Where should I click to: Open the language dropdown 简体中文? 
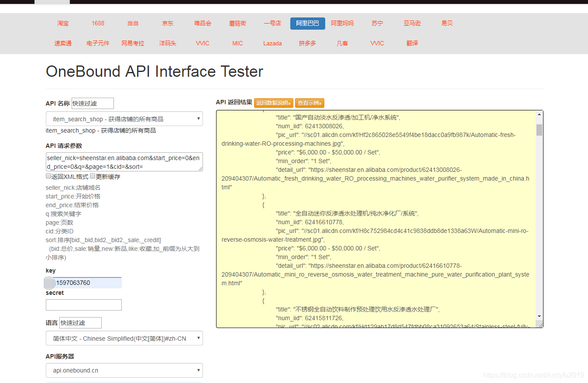[124, 338]
